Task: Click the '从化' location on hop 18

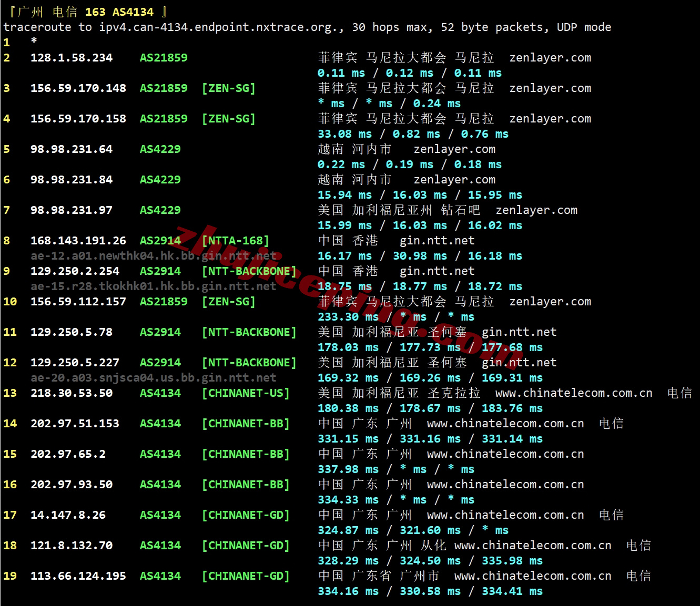Action: [x=433, y=546]
